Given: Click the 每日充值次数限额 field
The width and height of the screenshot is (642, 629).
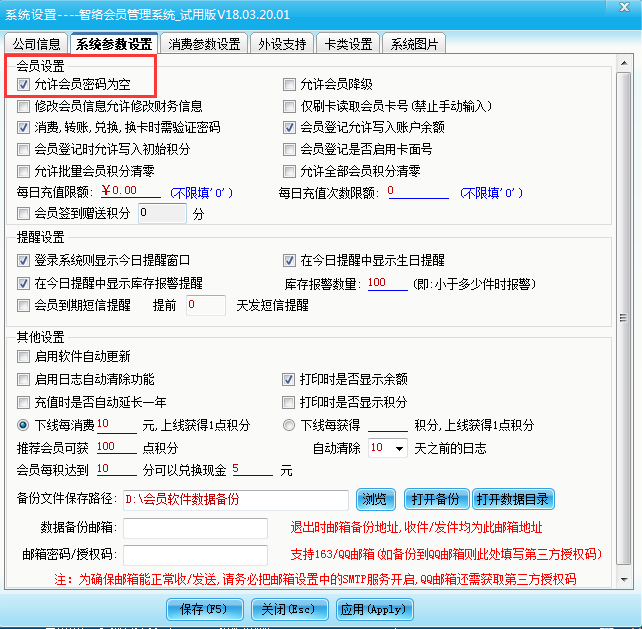Looking at the screenshot, I should pyautogui.click(x=418, y=191).
